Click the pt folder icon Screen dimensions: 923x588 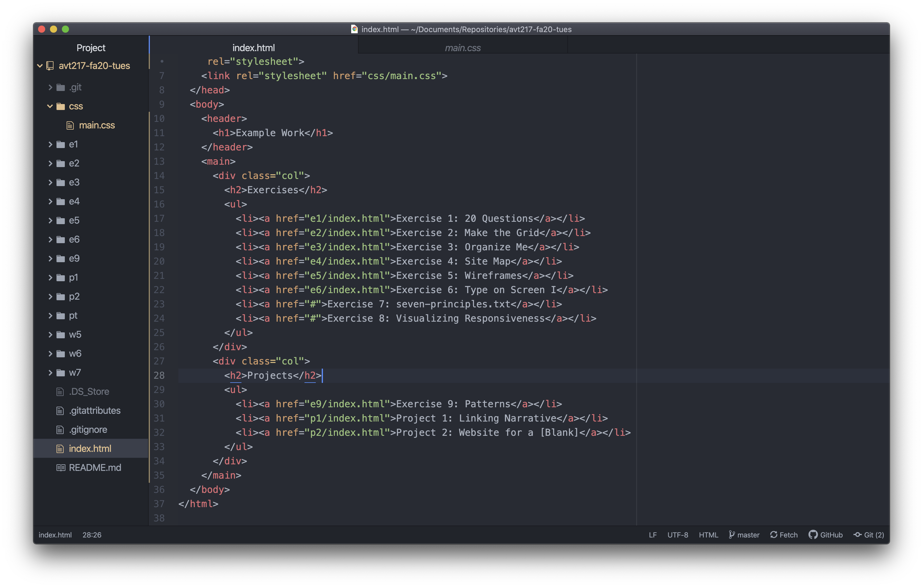click(61, 315)
